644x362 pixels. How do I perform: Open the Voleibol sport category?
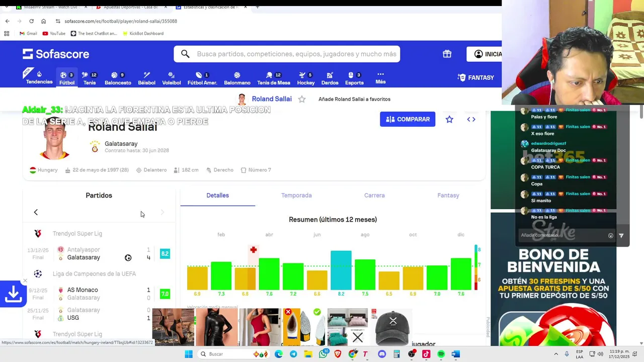pos(171,78)
